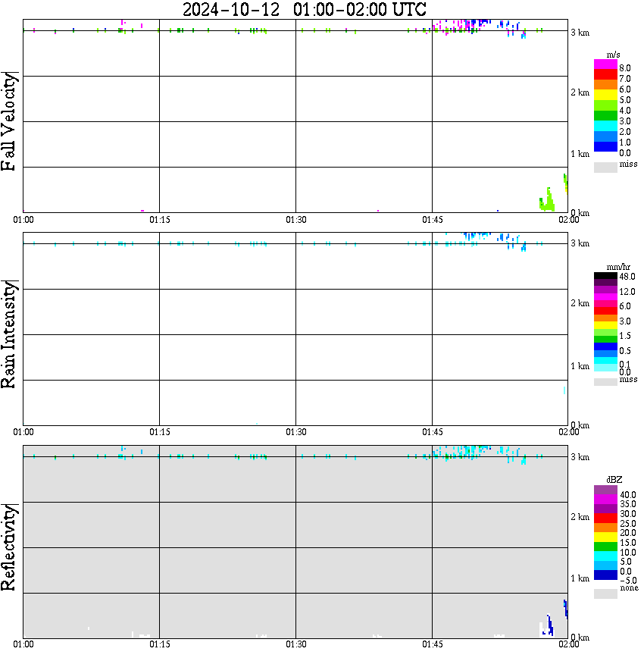This screenshot has height=658, width=644.
Task: Select the cyan 2.0 m/s legend swatch
Action: (605, 127)
